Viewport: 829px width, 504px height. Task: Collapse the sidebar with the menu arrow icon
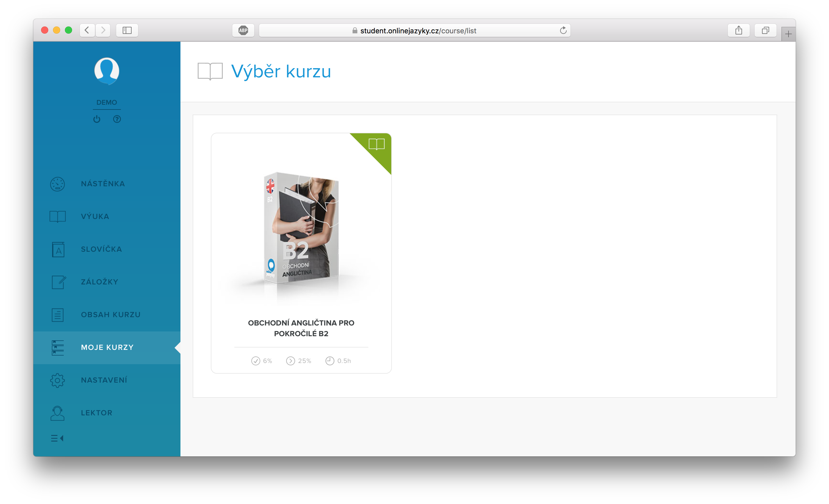(x=57, y=438)
